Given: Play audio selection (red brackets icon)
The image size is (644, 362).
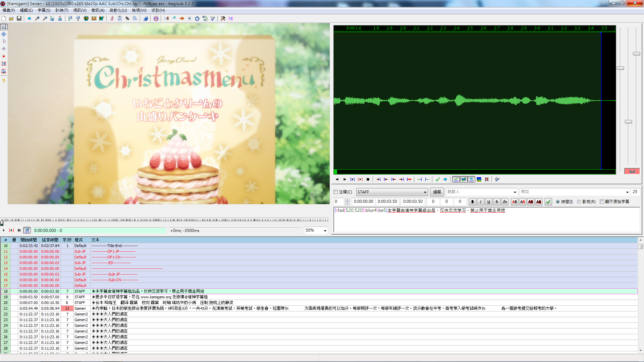Looking at the screenshot, I should click(x=360, y=179).
